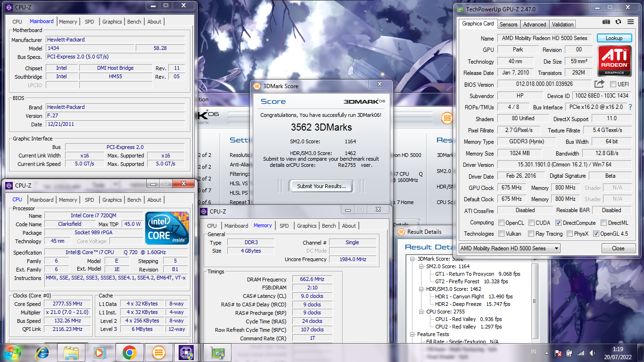Open Google Chrome from the taskbar

point(129,352)
